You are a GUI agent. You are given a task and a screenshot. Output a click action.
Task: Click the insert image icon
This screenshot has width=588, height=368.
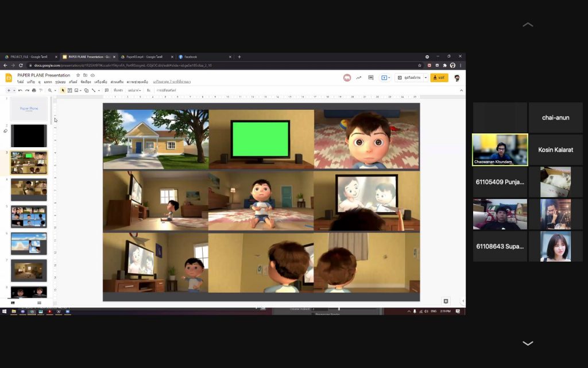76,90
